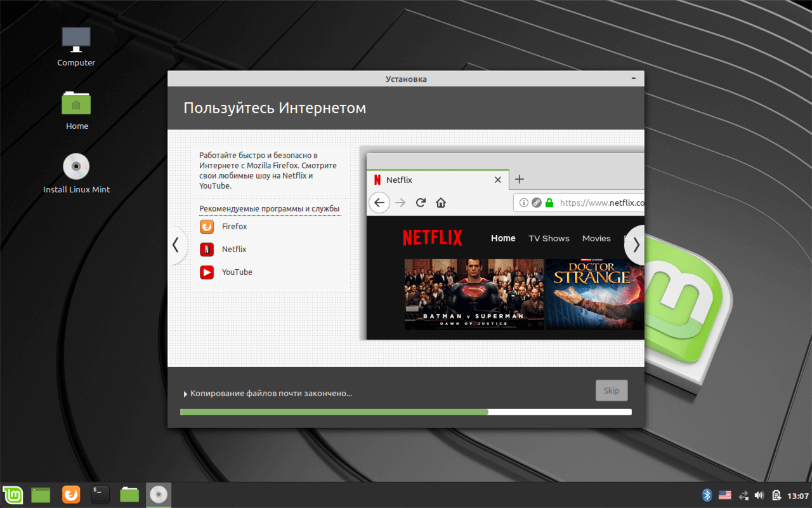Click the browser reload icon in the slide
This screenshot has width=812, height=508.
(x=420, y=203)
